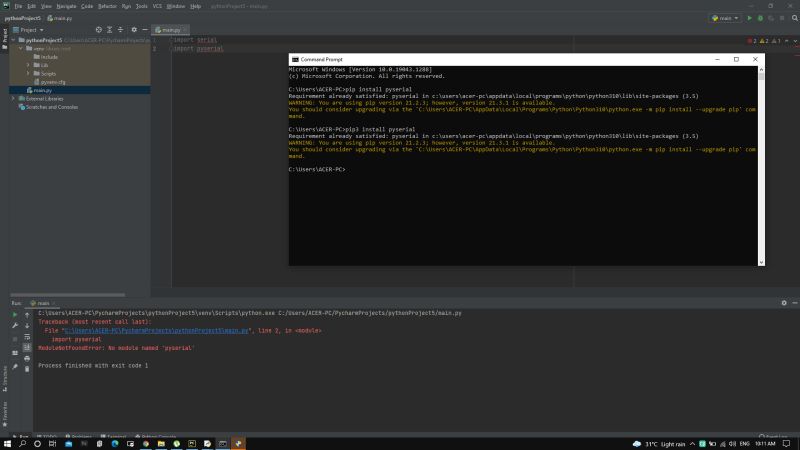Click the print icon in Run console
Image resolution: width=800 pixels, height=450 pixels.
coord(27,358)
